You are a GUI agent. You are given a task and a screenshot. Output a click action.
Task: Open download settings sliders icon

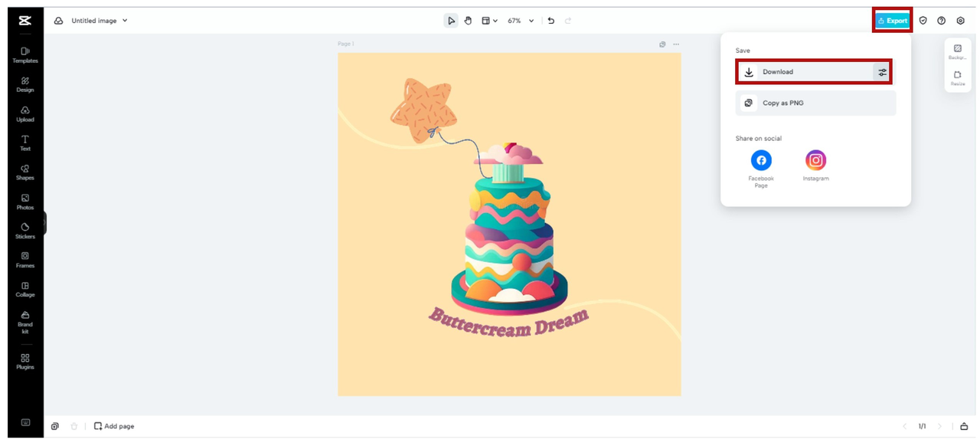[883, 72]
